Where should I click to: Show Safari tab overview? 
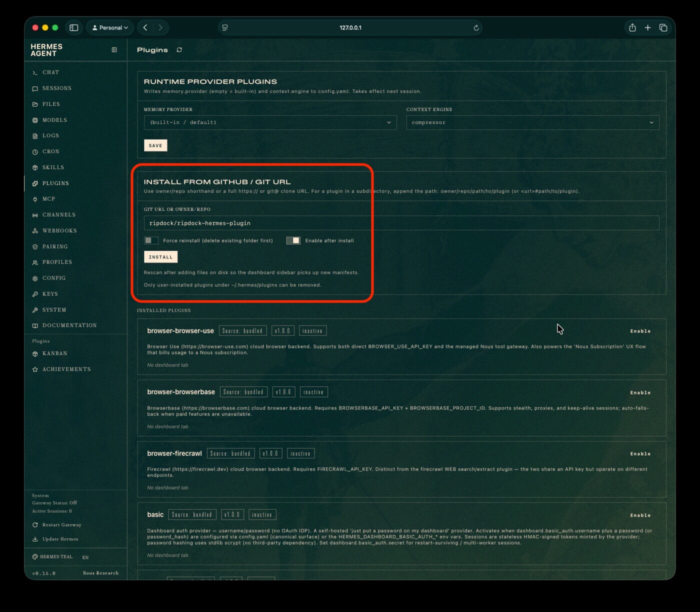click(663, 28)
